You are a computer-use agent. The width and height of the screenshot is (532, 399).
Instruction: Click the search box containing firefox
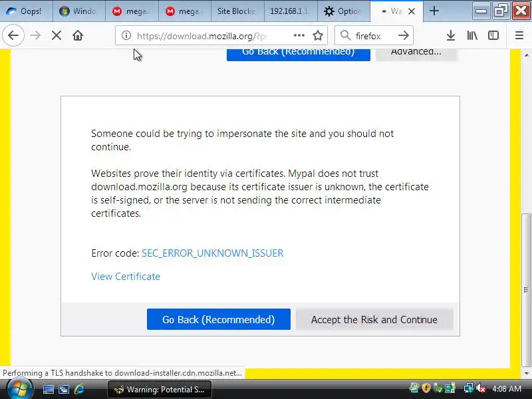click(373, 36)
